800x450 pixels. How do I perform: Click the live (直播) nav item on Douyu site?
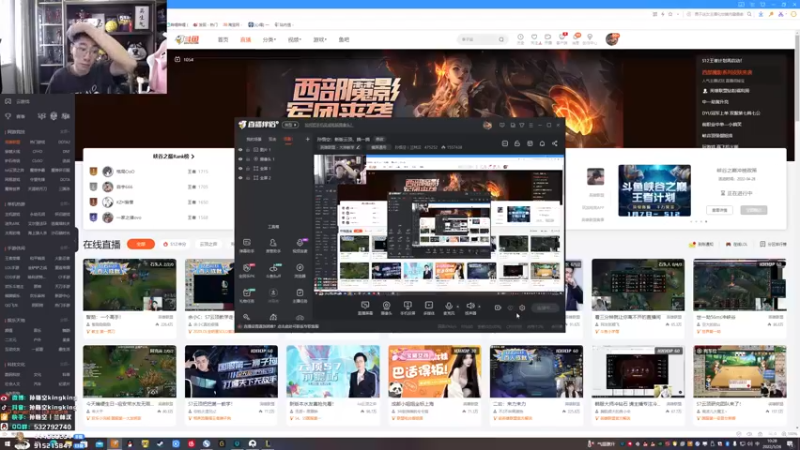pyautogui.click(x=245, y=39)
